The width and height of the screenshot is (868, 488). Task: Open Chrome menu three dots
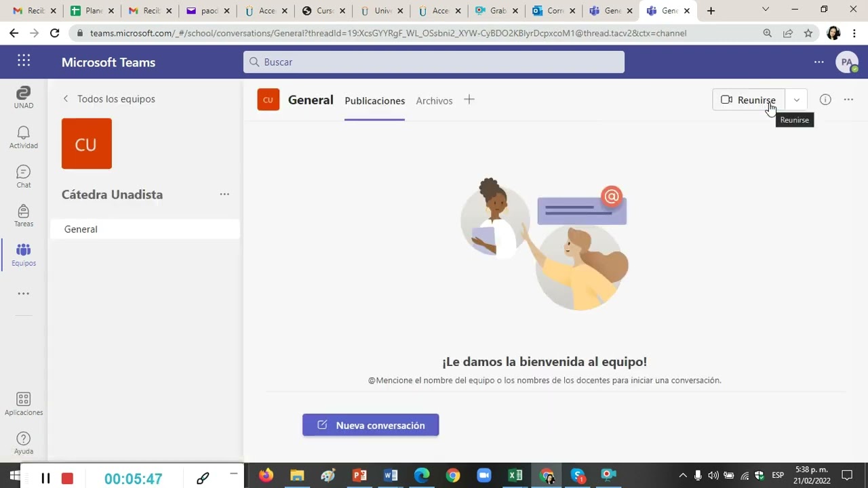tap(854, 33)
